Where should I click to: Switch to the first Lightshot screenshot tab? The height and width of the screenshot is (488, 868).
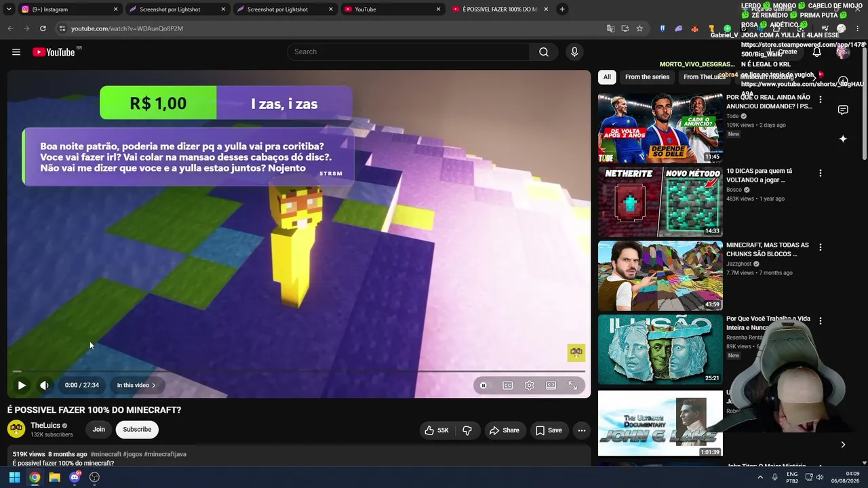(176, 9)
